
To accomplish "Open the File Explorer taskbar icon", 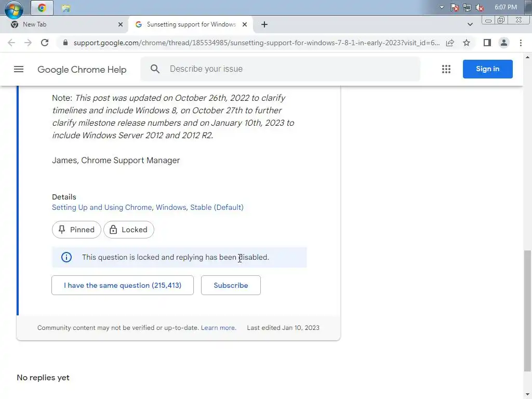I will [x=66, y=8].
